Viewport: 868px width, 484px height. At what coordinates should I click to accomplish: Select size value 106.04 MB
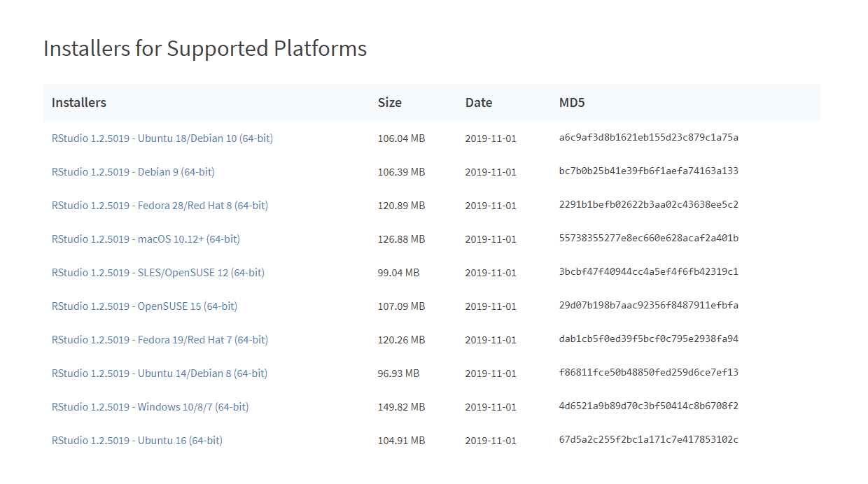pyautogui.click(x=401, y=138)
